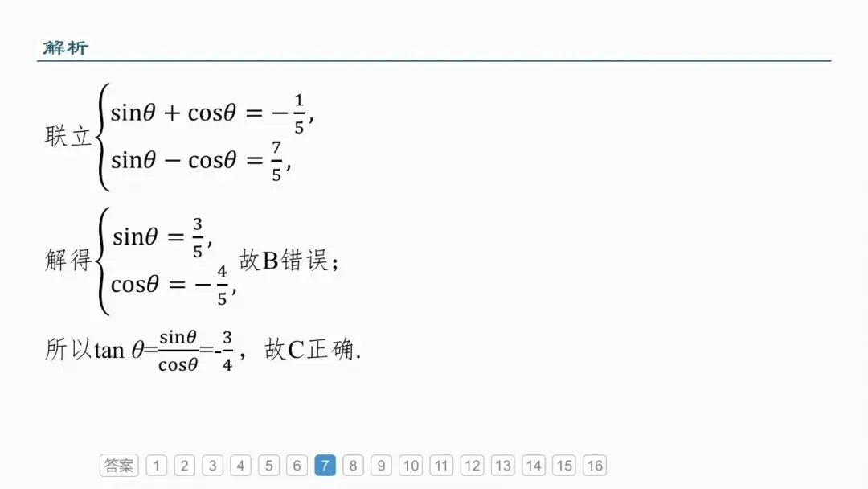Navigate to question 5
This screenshot has width=868, height=489.
268,465
